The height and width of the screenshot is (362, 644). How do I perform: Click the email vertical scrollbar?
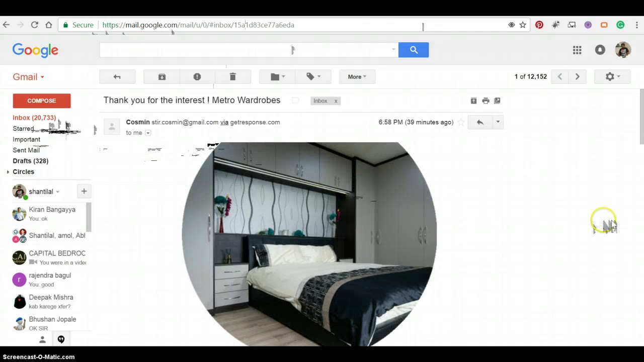(x=641, y=117)
